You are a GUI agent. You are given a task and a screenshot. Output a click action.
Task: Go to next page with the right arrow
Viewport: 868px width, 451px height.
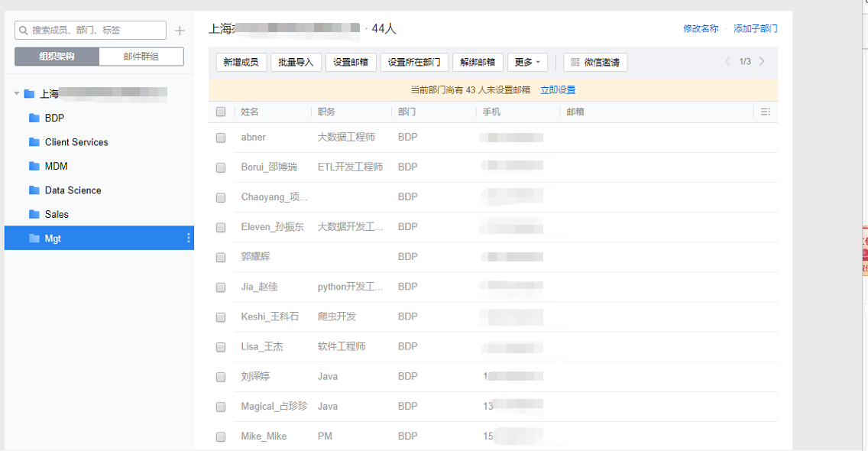[x=761, y=62]
